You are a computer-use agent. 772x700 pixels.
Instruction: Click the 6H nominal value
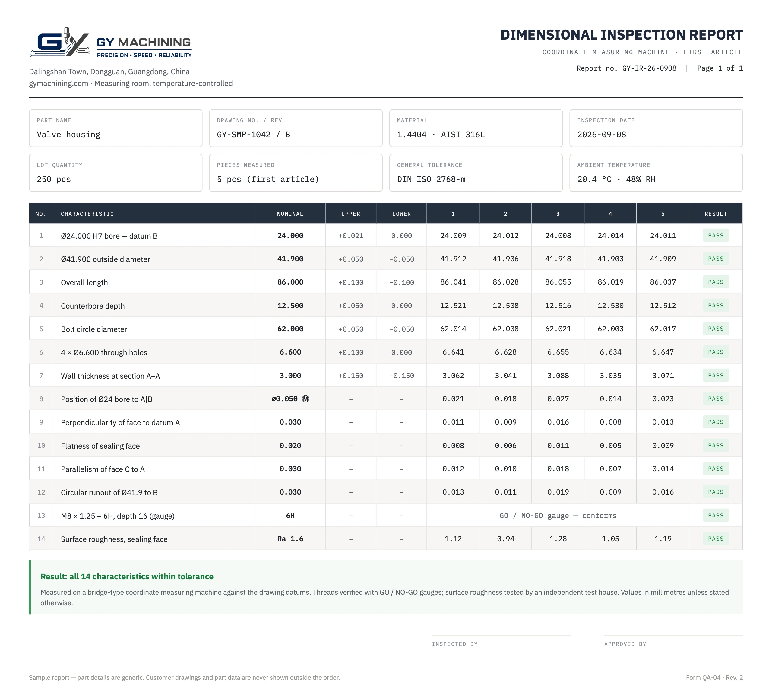click(290, 516)
